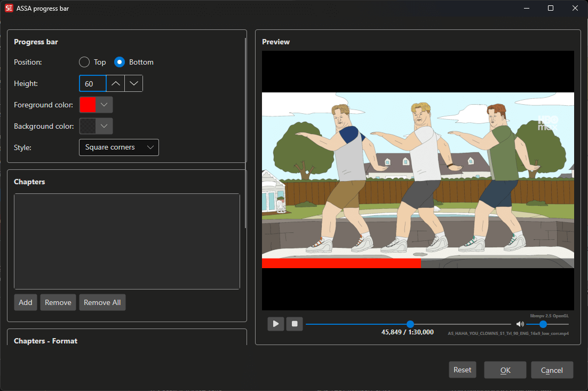Image resolution: width=588 pixels, height=391 pixels.
Task: Click the Add chapter button
Action: tap(26, 302)
